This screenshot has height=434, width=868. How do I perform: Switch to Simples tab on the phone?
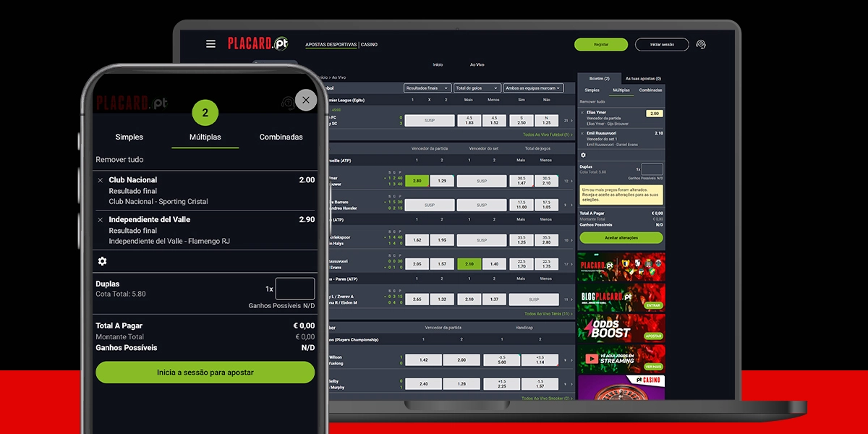129,137
